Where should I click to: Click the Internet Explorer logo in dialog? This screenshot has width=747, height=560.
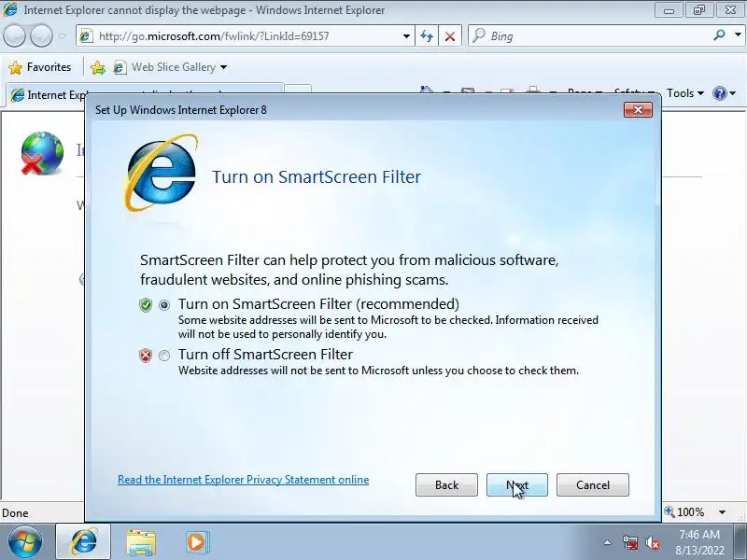(x=161, y=173)
